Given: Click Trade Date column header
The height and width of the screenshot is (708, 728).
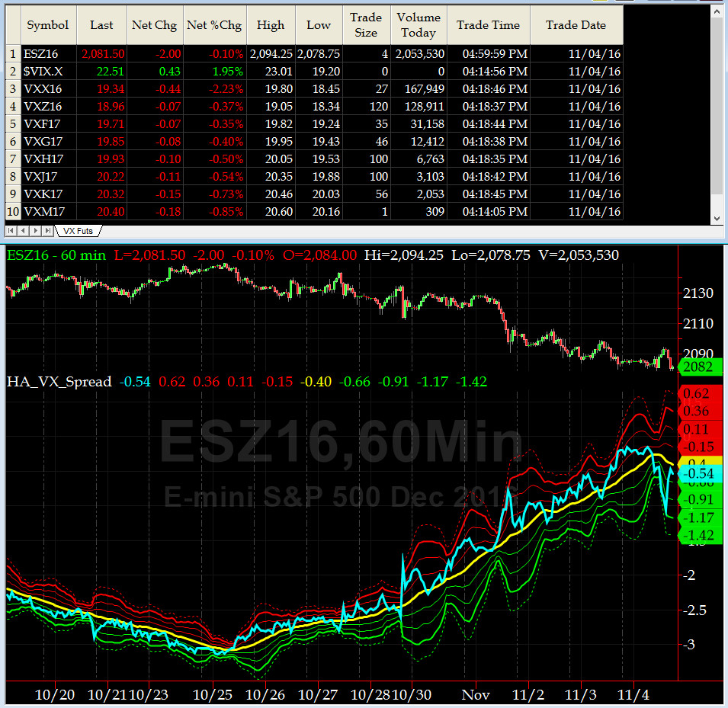Looking at the screenshot, I should [x=576, y=25].
